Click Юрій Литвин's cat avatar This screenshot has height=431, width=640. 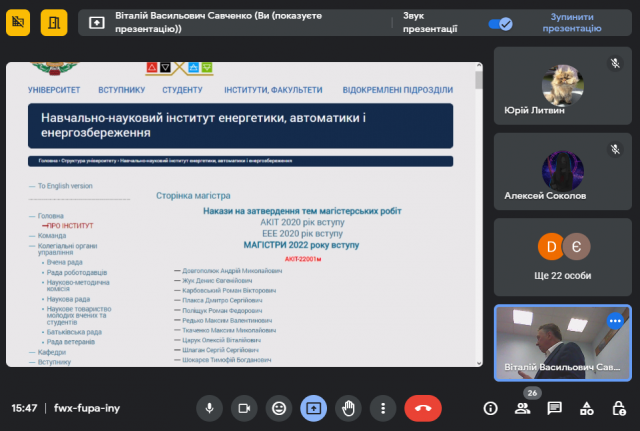click(x=562, y=85)
